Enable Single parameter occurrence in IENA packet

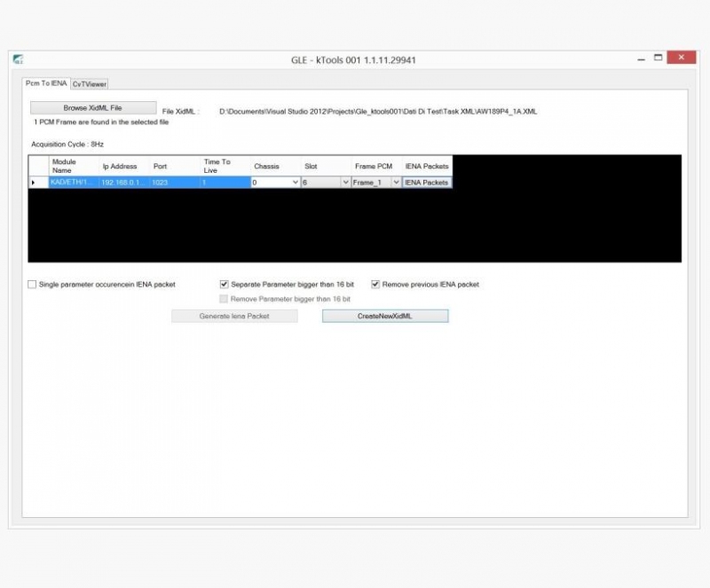[33, 285]
